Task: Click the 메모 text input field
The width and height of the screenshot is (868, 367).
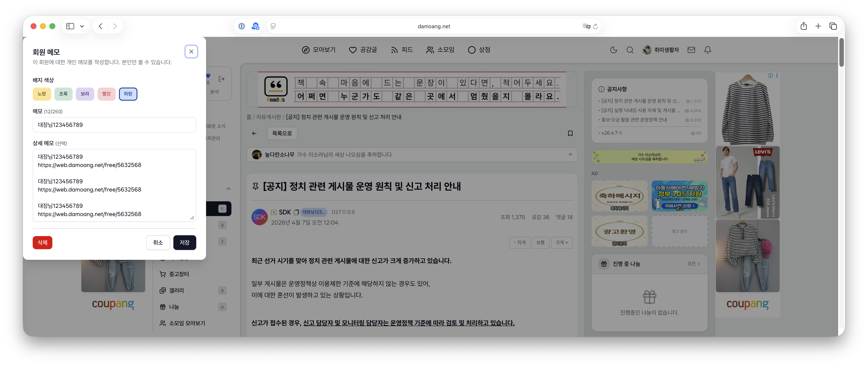Action: (x=114, y=125)
